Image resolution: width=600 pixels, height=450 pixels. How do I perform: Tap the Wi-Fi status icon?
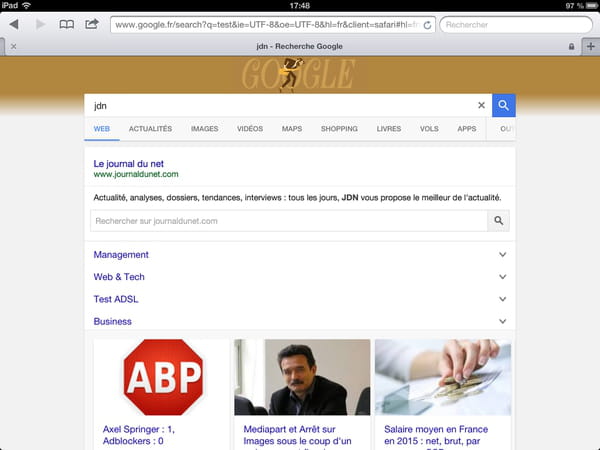point(26,5)
